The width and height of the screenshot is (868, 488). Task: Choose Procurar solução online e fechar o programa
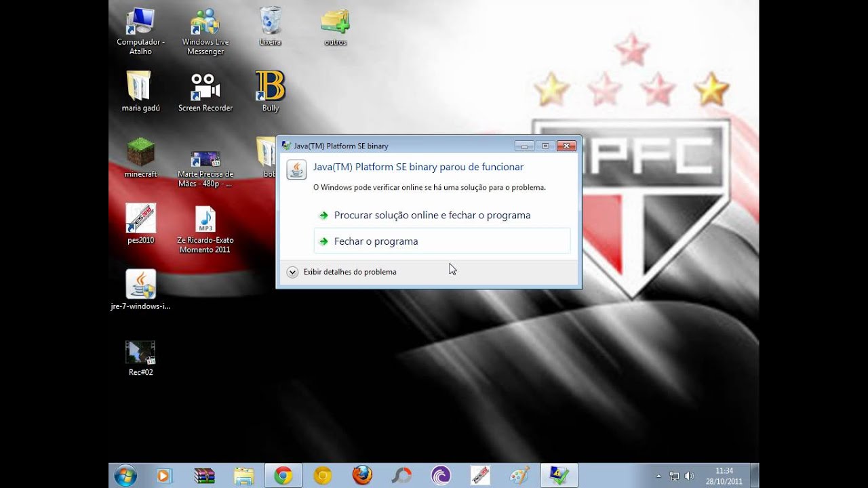tap(442, 215)
